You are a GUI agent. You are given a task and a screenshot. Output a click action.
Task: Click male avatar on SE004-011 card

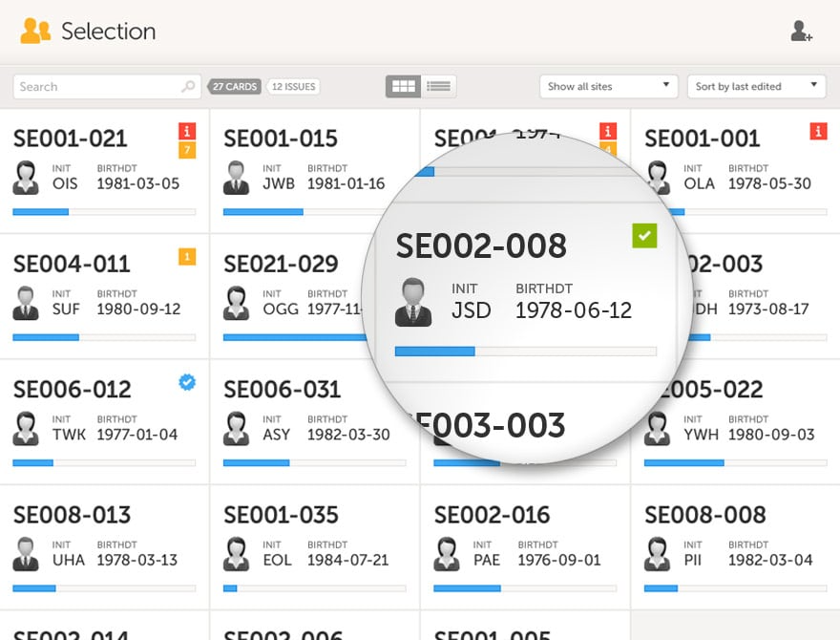[26, 303]
